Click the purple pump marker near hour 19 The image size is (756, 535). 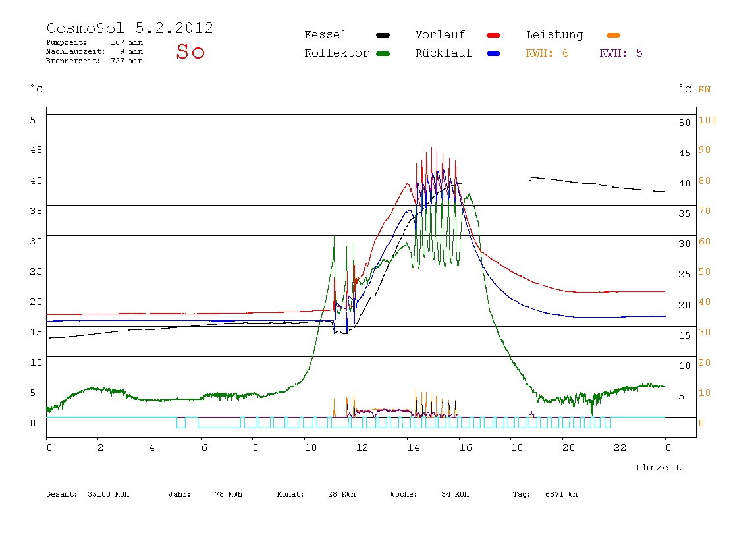click(x=531, y=414)
